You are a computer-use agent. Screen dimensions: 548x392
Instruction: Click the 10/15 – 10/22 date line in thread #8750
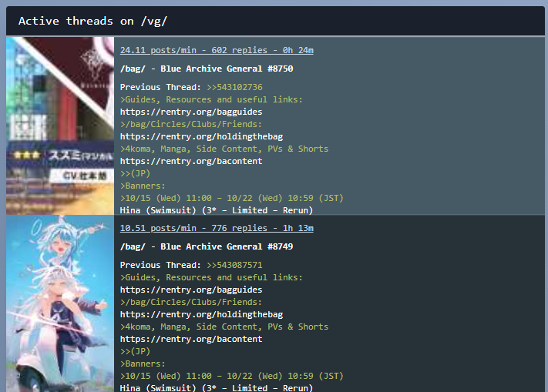click(x=232, y=198)
